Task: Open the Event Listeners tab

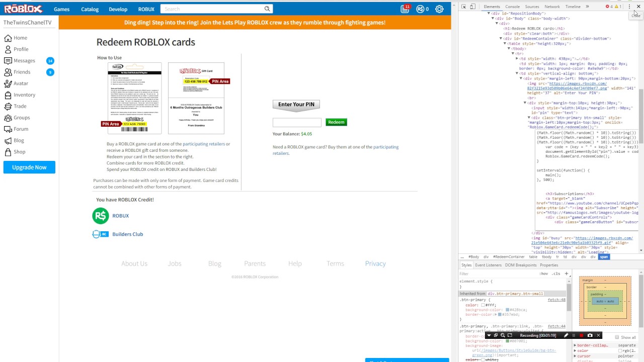Action: click(488, 265)
